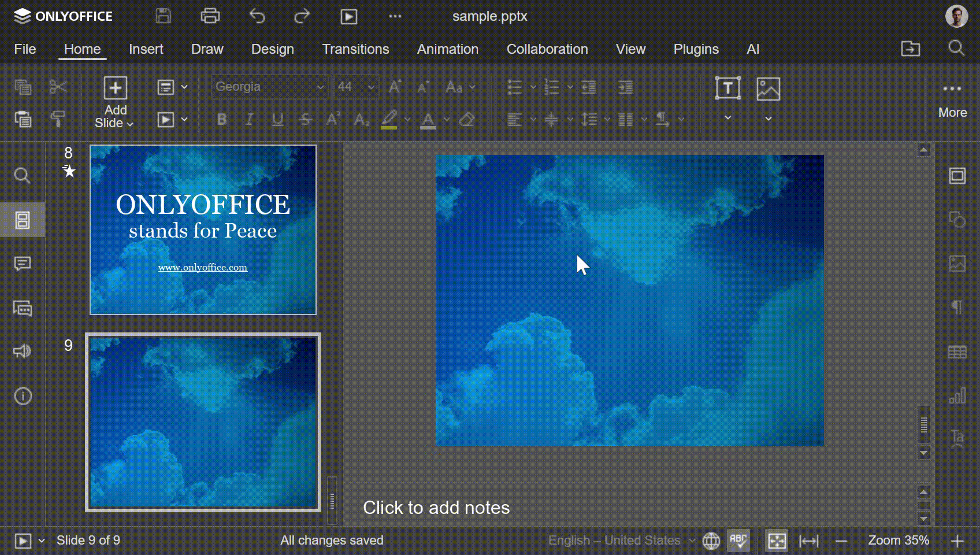Open the language selector English – United States
980x555 pixels.
tap(621, 541)
